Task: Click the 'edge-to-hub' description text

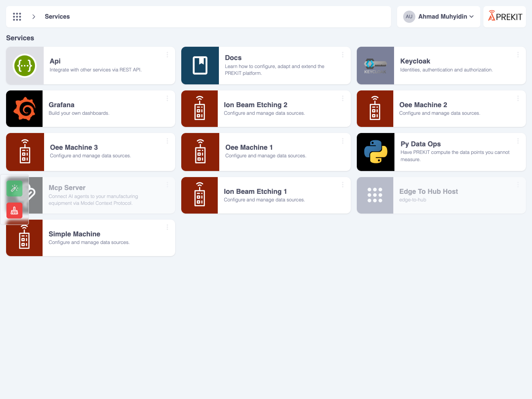Action: pos(413,200)
